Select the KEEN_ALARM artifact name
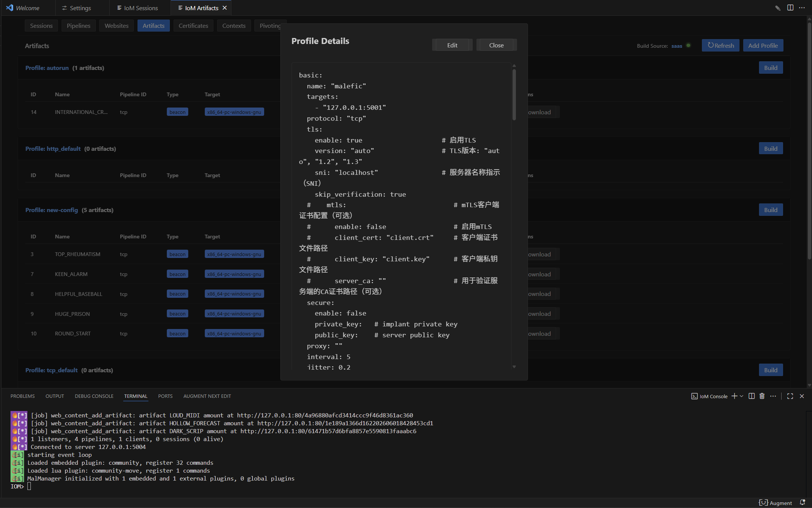812x508 pixels. point(71,274)
